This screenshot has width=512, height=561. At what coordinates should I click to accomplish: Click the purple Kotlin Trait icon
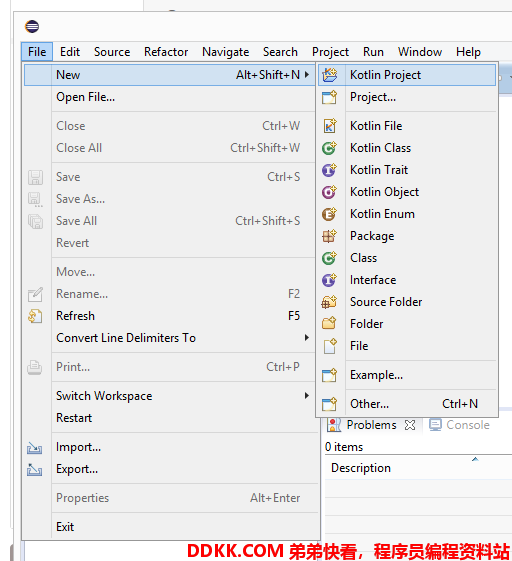pos(329,170)
